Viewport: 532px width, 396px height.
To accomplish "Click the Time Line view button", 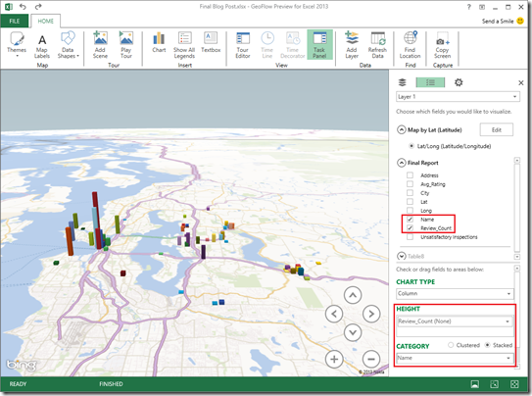I will pyautogui.click(x=267, y=45).
